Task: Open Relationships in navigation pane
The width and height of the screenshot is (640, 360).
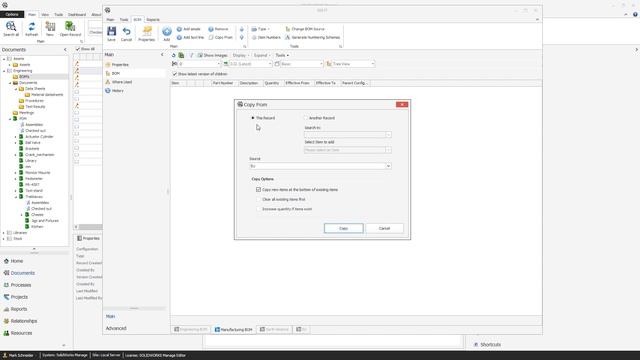Action: [x=20, y=321]
